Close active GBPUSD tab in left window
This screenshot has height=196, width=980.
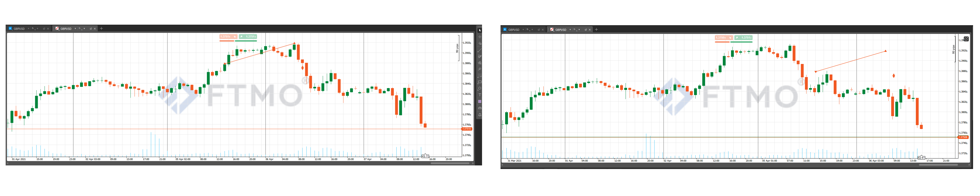(95, 29)
